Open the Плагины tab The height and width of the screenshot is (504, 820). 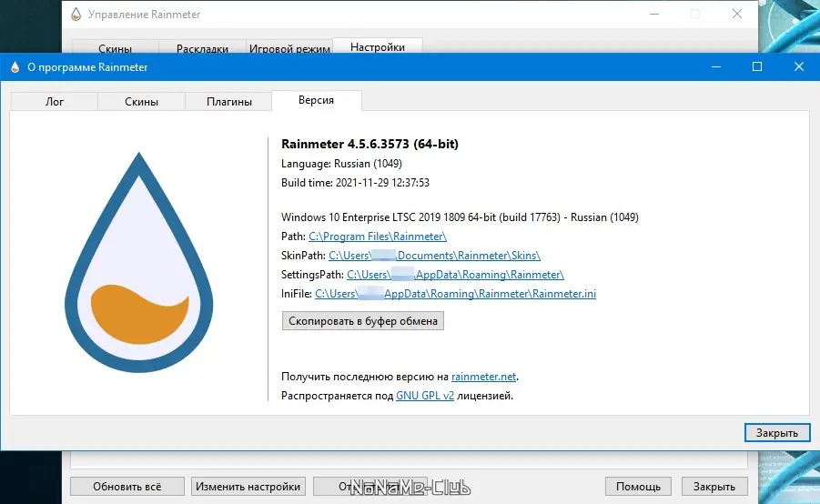pos(229,101)
